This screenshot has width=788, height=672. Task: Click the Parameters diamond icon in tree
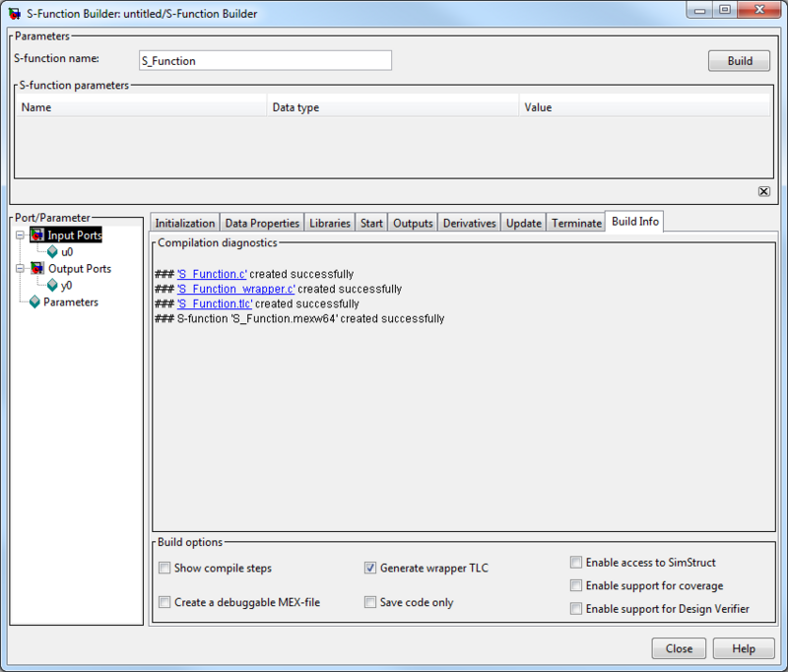point(35,302)
